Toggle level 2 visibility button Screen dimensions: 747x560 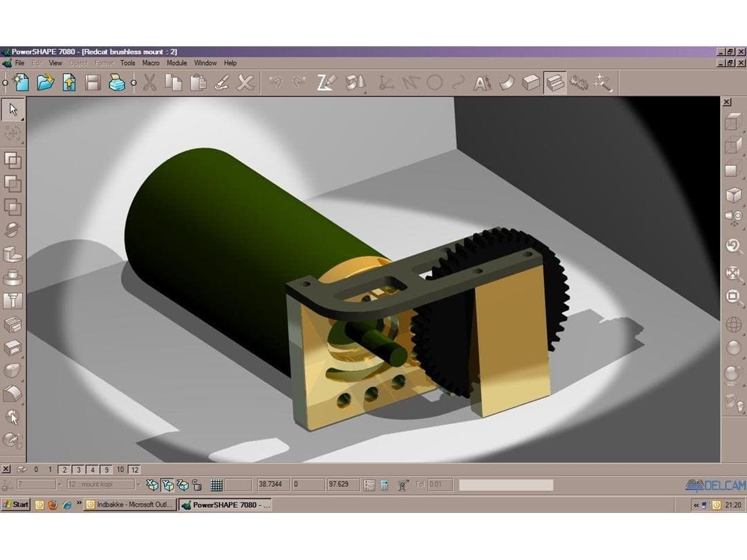65,469
